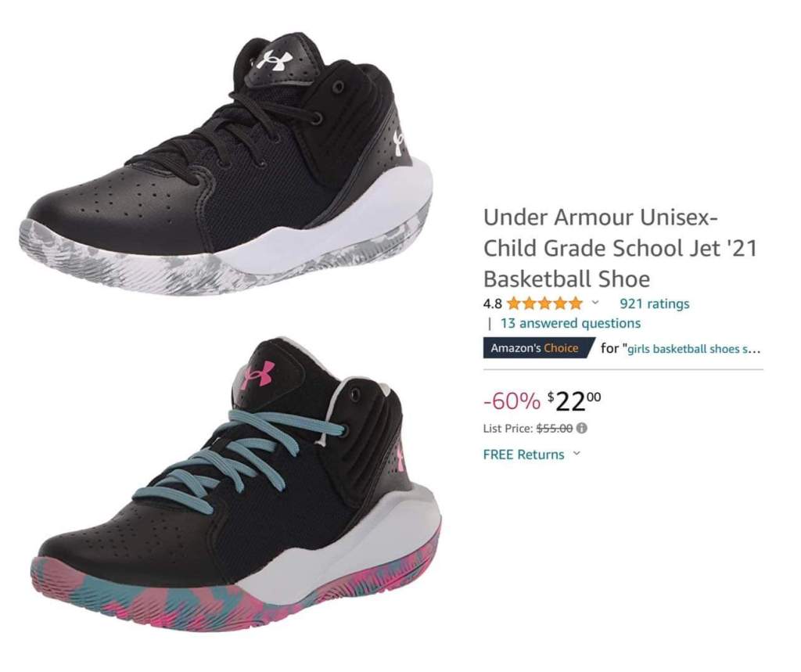Screen dimensions: 801x672
Task: Open the "girls basketball shoes" search link
Action: (692, 349)
